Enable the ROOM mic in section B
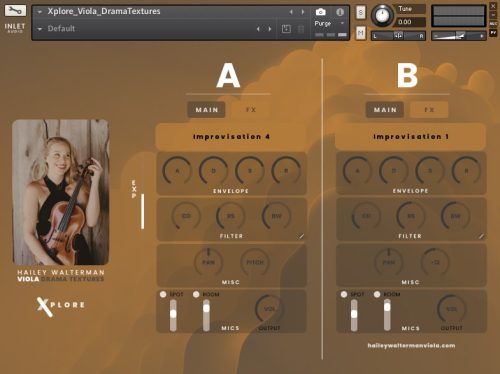Screen dimensions: 500x374 (x=377, y=294)
